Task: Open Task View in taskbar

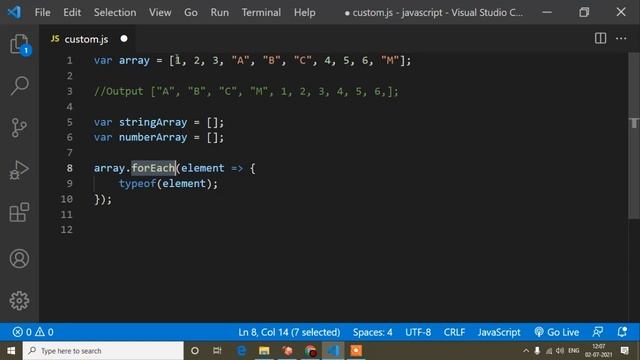Action: pyautogui.click(x=217, y=351)
